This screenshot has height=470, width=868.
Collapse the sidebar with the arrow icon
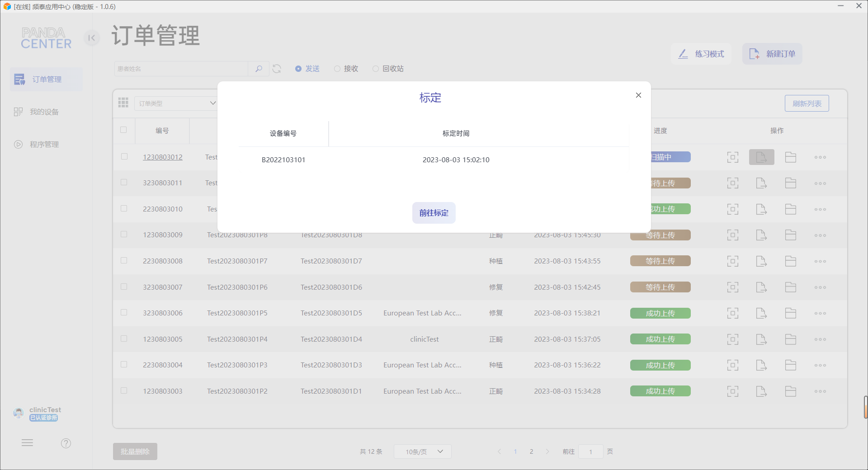[92, 38]
